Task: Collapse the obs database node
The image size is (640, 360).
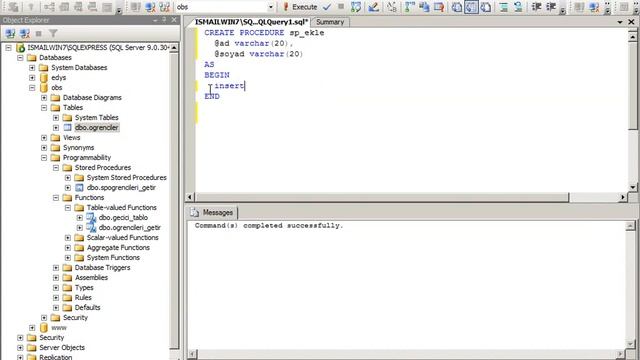Action: 32,88
